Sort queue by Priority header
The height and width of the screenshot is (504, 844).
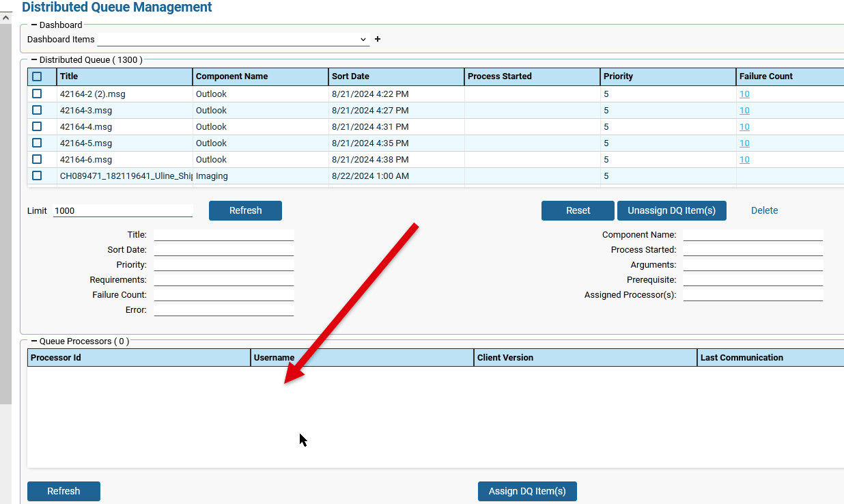pyautogui.click(x=669, y=76)
